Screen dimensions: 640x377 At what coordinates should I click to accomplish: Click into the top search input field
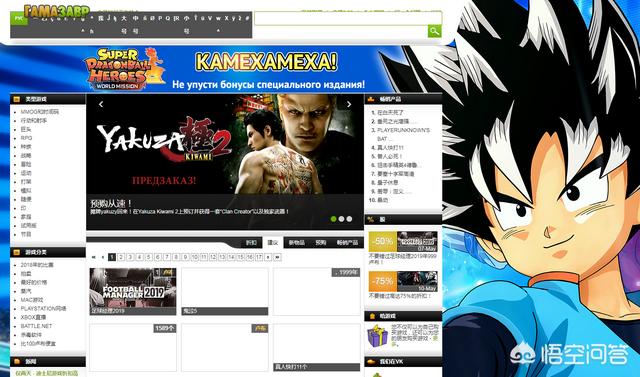[348, 18]
